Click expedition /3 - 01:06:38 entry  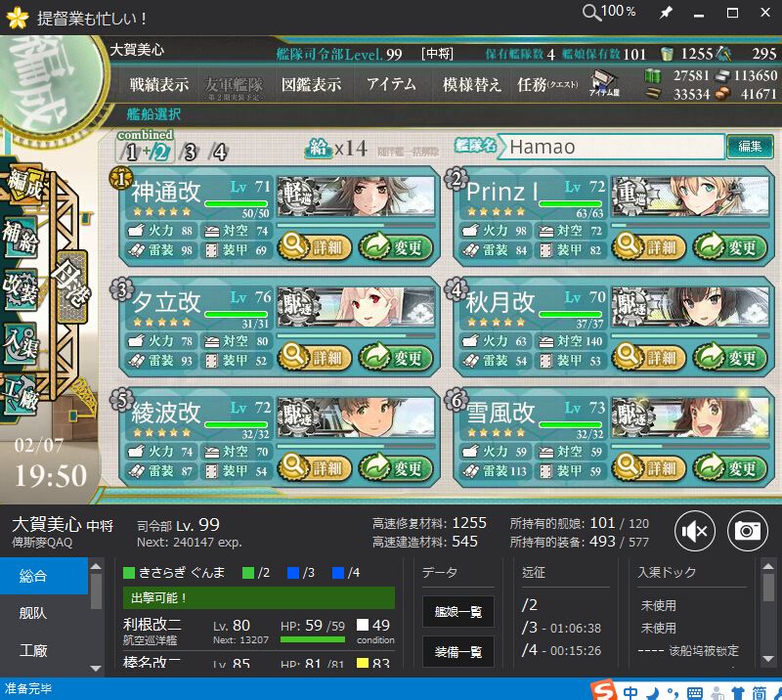pyautogui.click(x=561, y=628)
